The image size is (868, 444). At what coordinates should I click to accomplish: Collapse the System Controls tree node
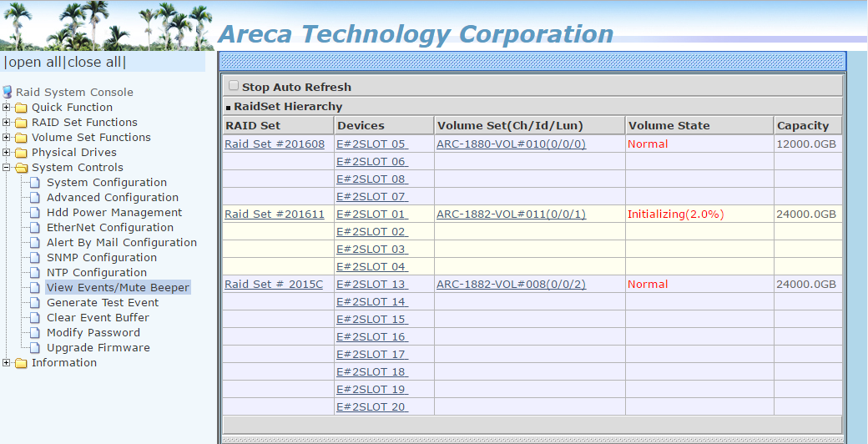(7, 168)
